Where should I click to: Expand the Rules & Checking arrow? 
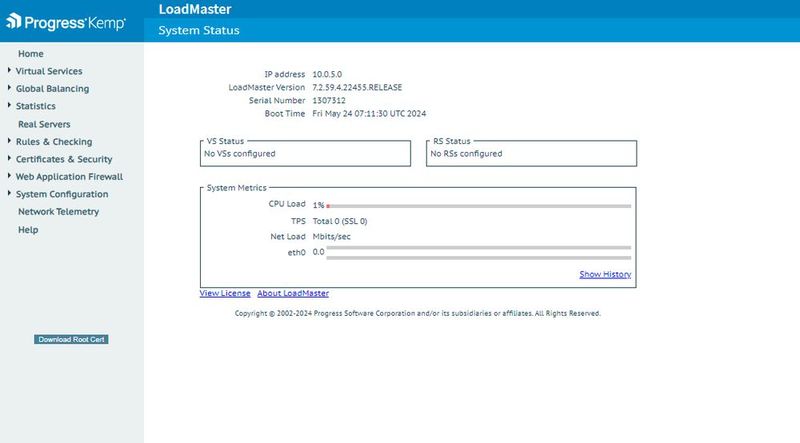(9, 141)
